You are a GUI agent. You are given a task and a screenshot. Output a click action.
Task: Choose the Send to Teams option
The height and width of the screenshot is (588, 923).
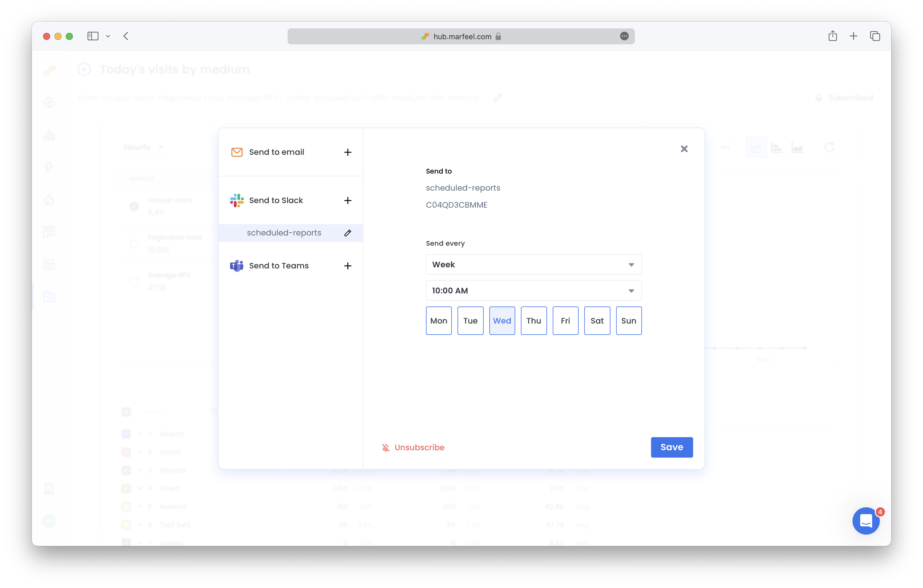279,266
